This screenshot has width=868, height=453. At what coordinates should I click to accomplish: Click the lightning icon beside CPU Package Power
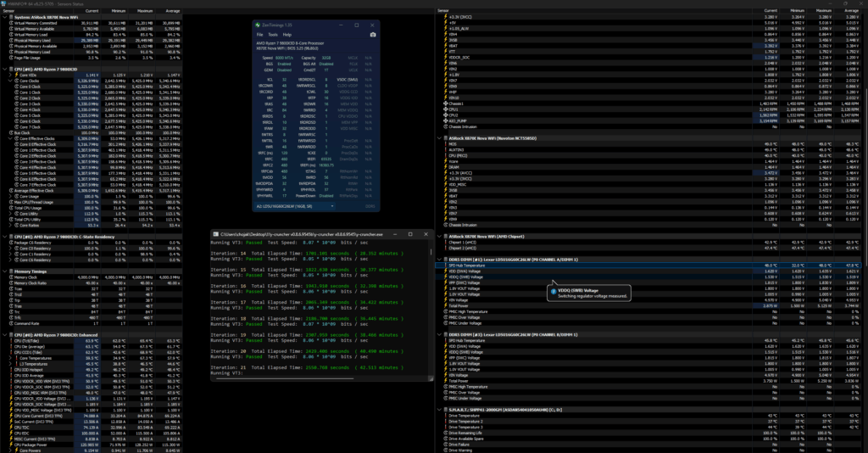[11, 445]
